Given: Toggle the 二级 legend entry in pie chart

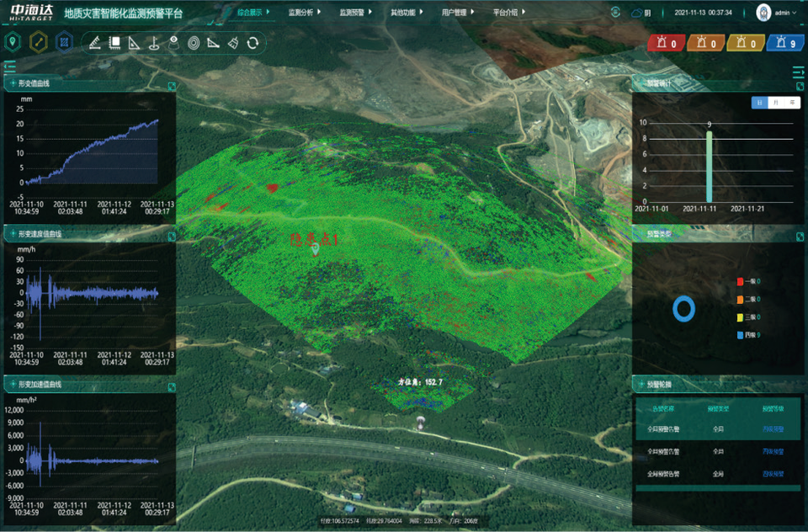Looking at the screenshot, I should [749, 299].
